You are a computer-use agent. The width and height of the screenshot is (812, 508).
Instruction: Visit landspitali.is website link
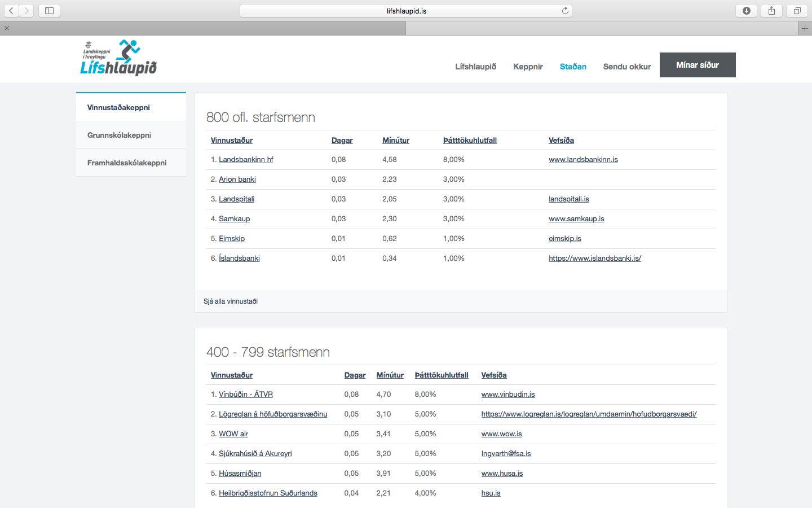[x=569, y=199]
